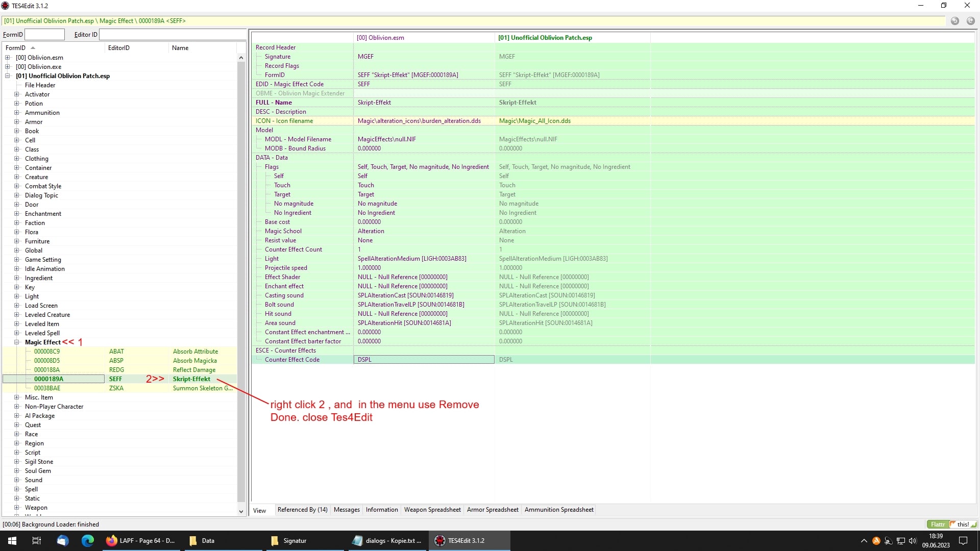
Task: Collapse the Unofficial Oblivion Patch.esp node
Action: click(x=8, y=76)
